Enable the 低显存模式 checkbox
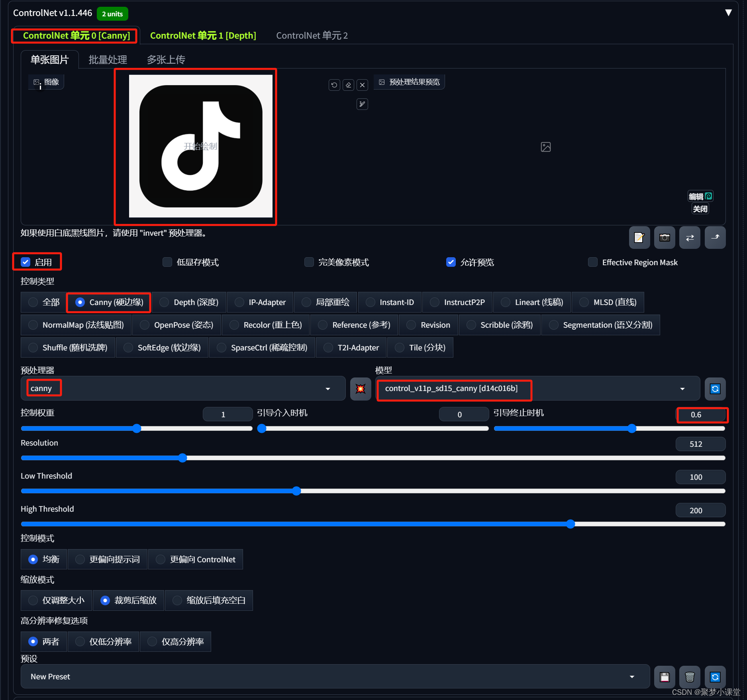This screenshot has width=747, height=700. click(167, 262)
